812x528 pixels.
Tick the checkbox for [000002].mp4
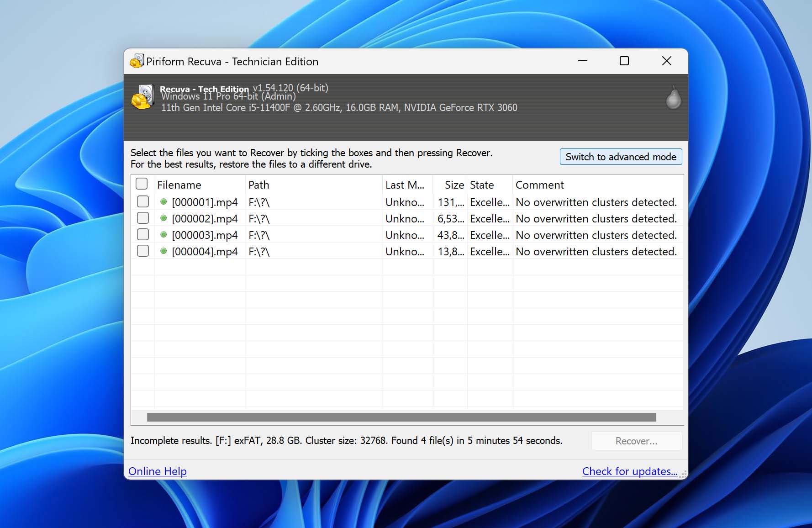pos(143,218)
